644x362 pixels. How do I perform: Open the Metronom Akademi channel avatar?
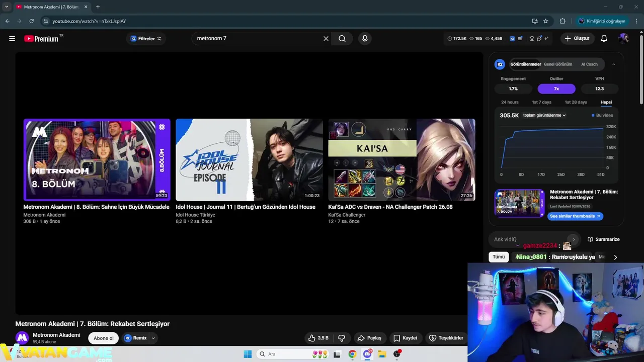22,338
